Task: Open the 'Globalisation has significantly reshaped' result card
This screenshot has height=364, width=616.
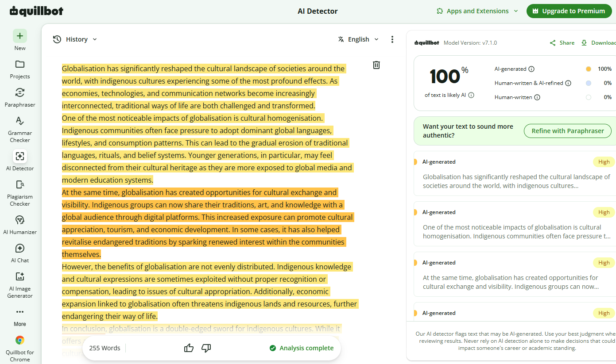Action: 515,173
